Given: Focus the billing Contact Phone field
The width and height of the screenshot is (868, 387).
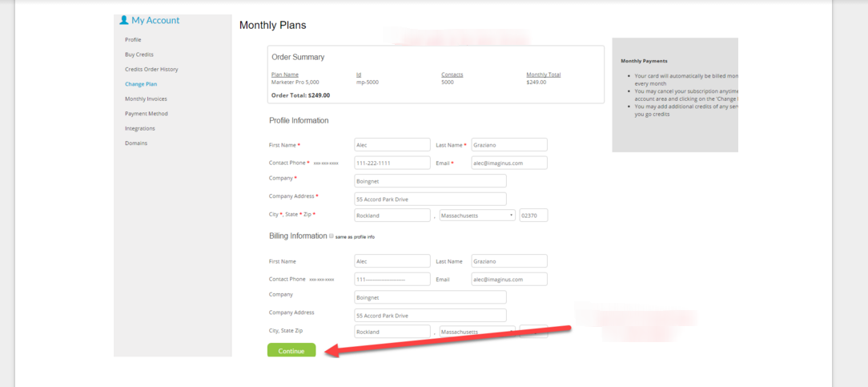Looking at the screenshot, I should pos(392,279).
